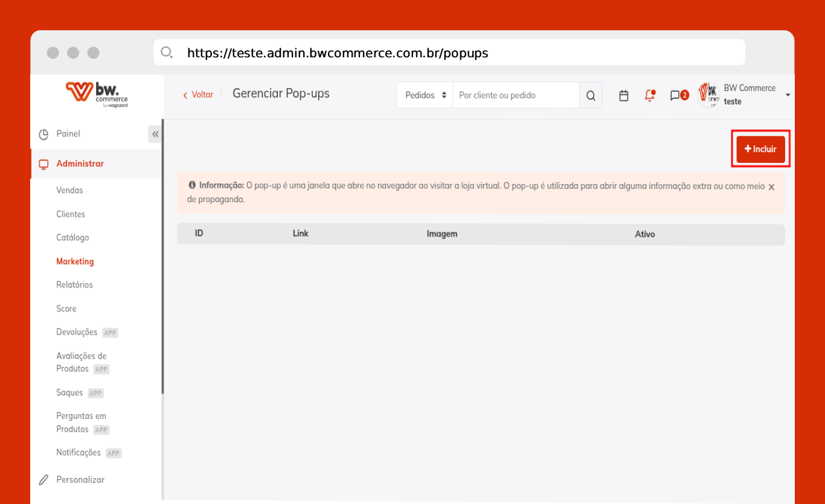This screenshot has height=504, width=825.
Task: Open the Pedidos search type dropdown
Action: pos(425,95)
